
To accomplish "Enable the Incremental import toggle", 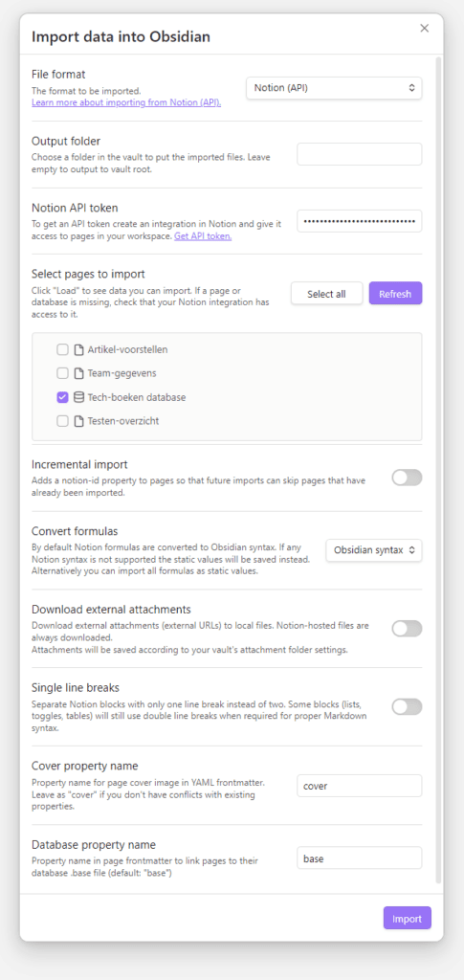I will tap(408, 478).
